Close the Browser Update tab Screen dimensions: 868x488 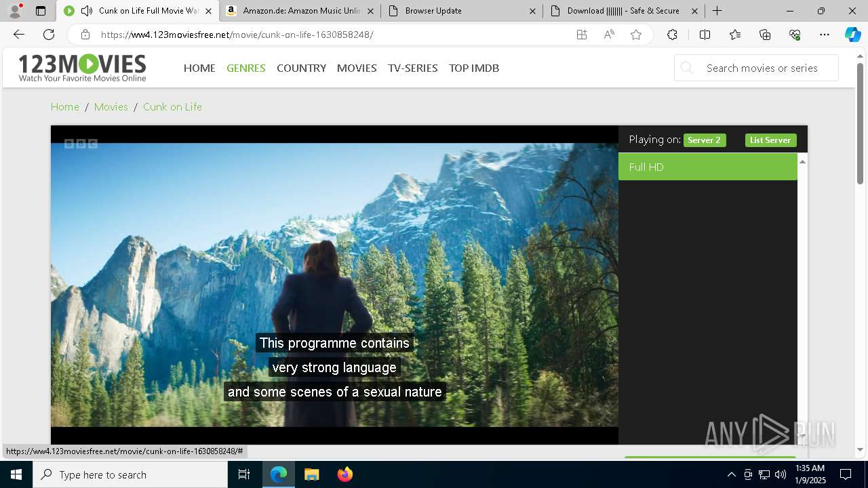coord(532,11)
